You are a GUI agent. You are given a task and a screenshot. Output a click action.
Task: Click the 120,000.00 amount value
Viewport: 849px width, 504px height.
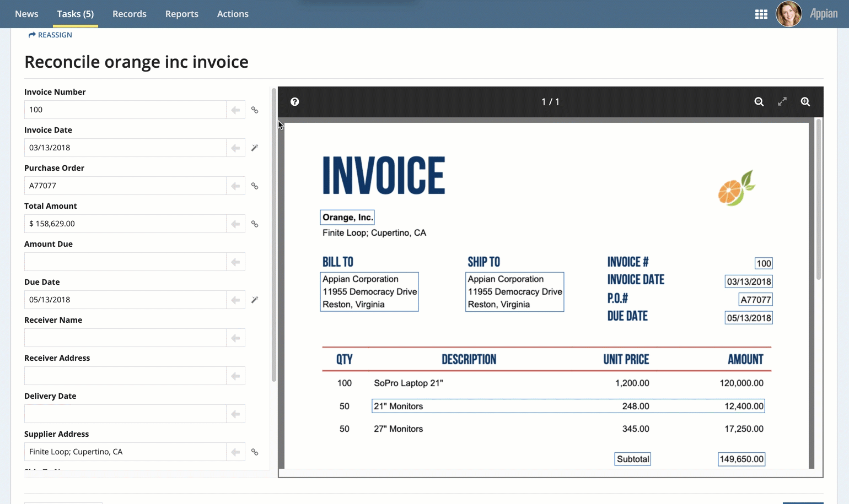tap(741, 383)
